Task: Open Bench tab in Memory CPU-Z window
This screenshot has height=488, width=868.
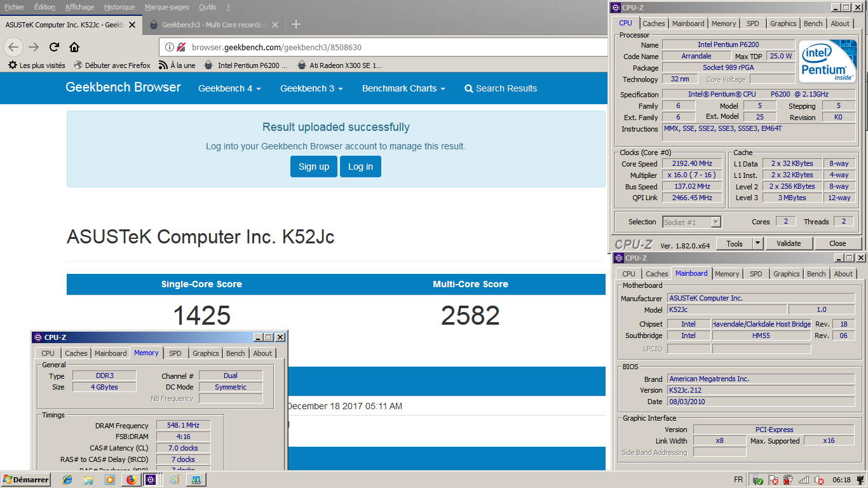Action: point(235,353)
